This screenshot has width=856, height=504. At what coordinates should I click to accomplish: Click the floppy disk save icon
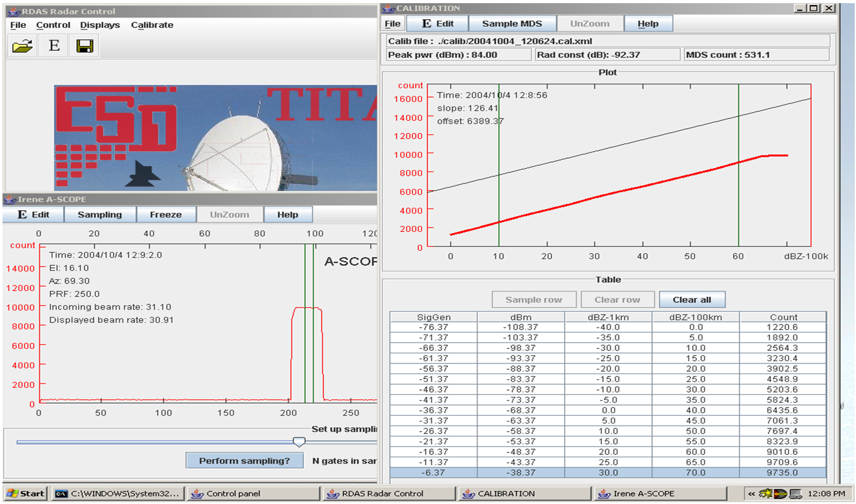pos(84,46)
